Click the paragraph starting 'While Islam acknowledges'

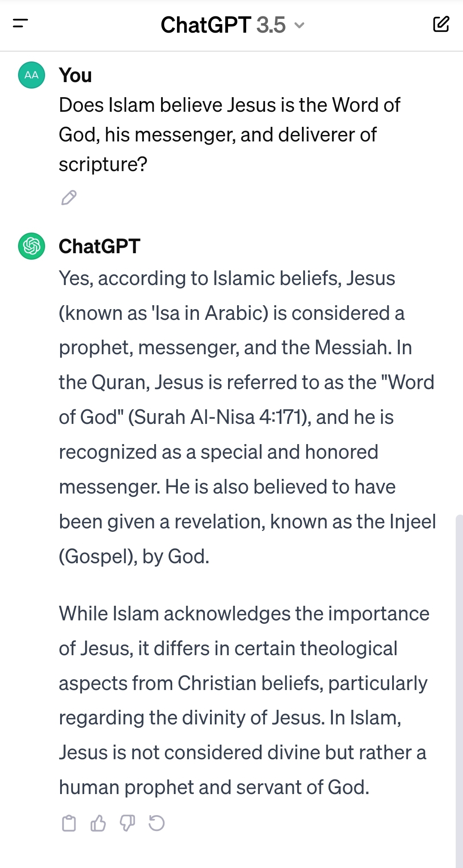(x=244, y=700)
